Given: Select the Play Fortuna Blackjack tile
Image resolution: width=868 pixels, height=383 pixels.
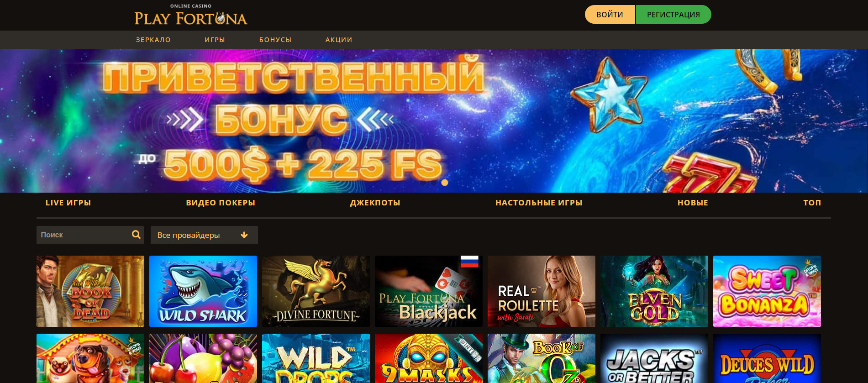Looking at the screenshot, I should 429,291.
